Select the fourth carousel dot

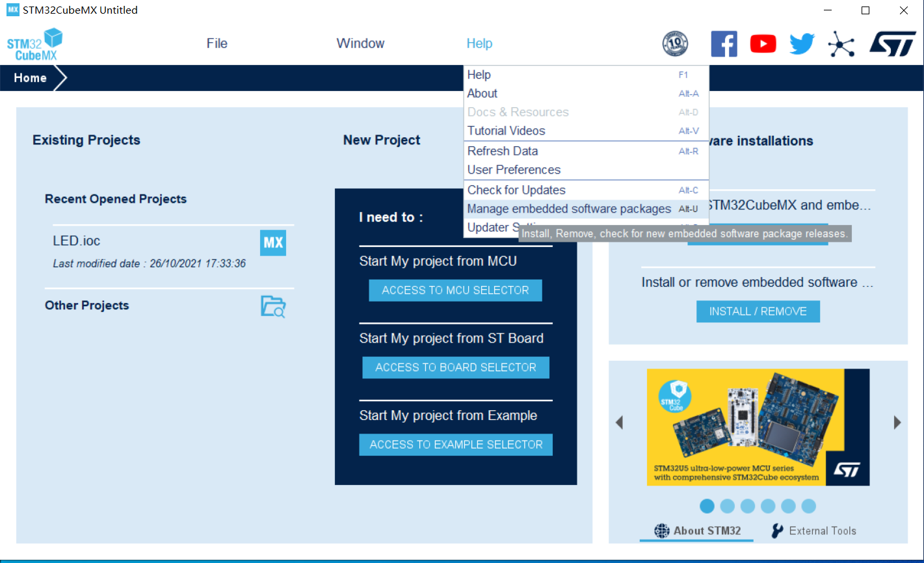pos(768,506)
